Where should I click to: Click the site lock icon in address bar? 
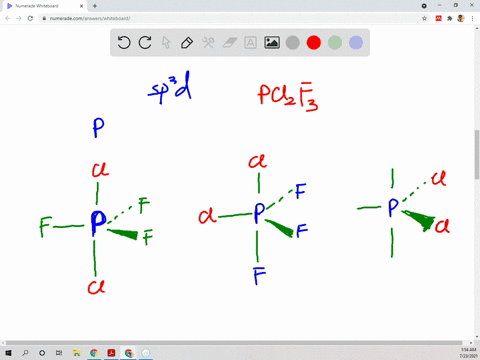pyautogui.click(x=44, y=18)
